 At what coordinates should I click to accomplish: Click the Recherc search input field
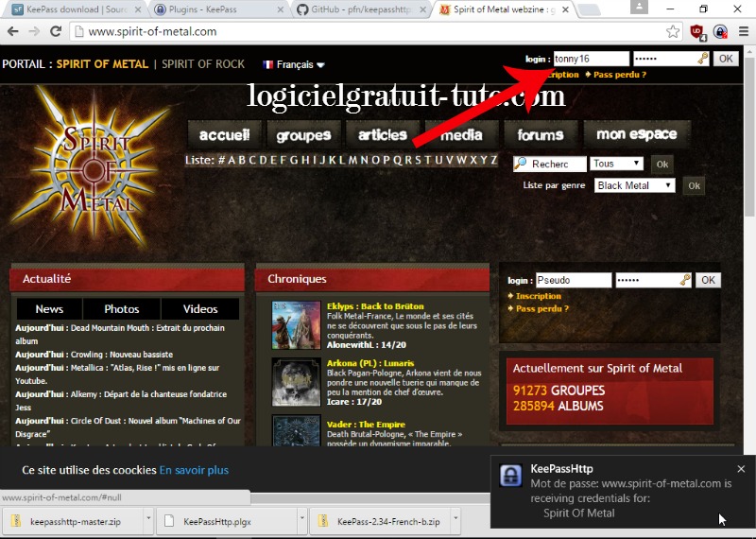point(550,165)
